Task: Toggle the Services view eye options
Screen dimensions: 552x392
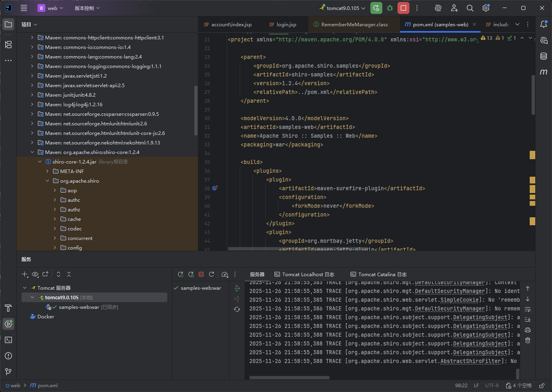Action: (x=35, y=274)
